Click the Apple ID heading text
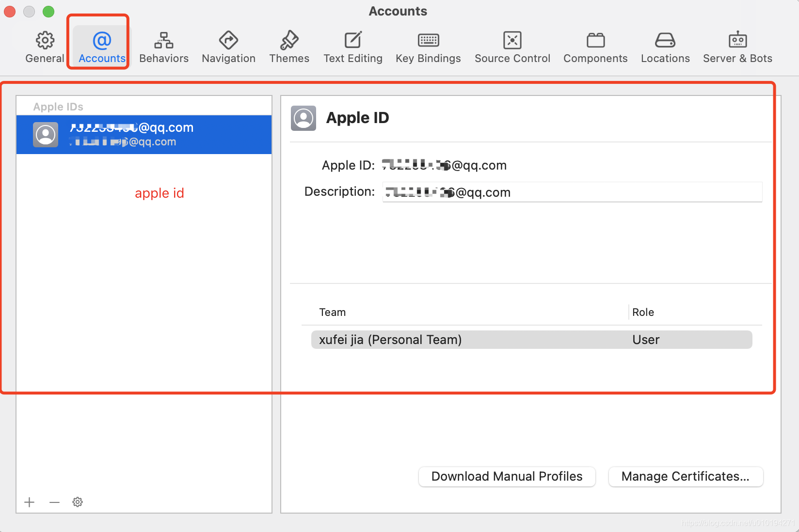Viewport: 799px width, 532px height. click(357, 118)
